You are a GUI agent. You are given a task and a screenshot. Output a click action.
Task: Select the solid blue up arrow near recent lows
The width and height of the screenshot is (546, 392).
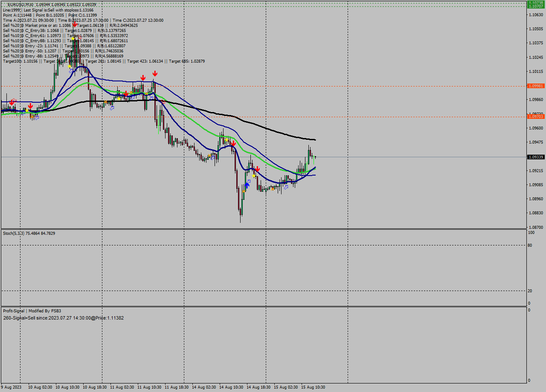(247, 184)
